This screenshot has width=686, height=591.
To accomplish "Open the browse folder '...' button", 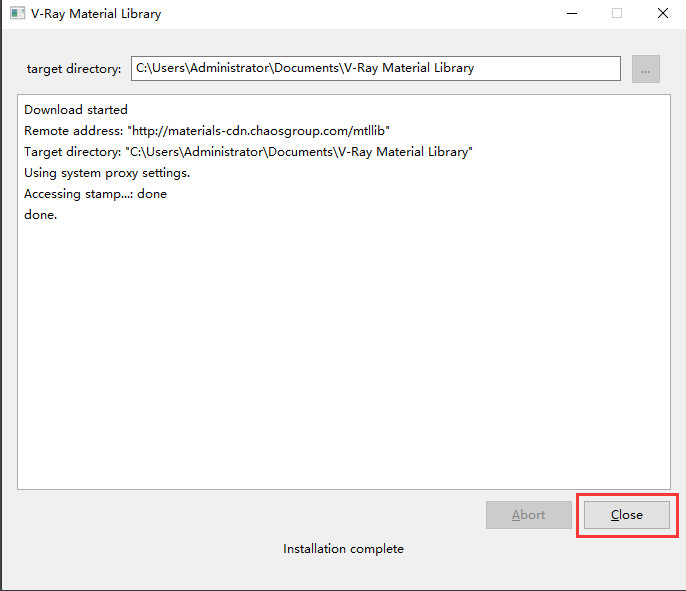I will tap(645, 69).
